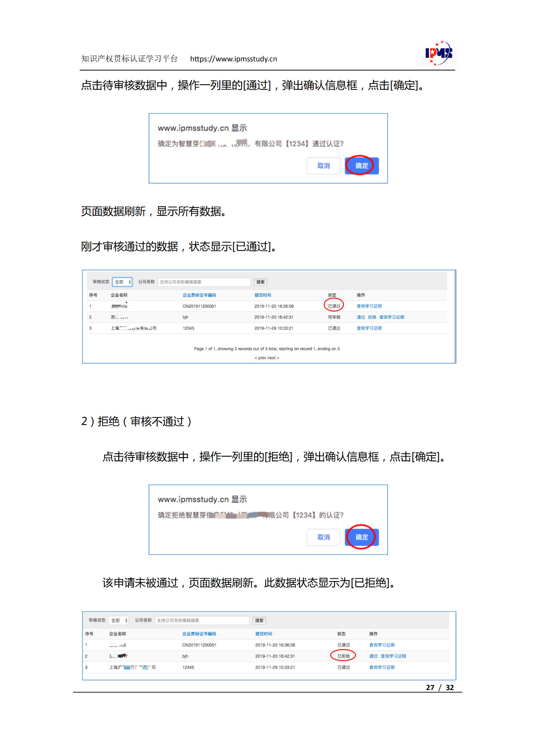The width and height of the screenshot is (534, 756).
Task: Click the IPMS logo in the page header
Action: (438, 53)
